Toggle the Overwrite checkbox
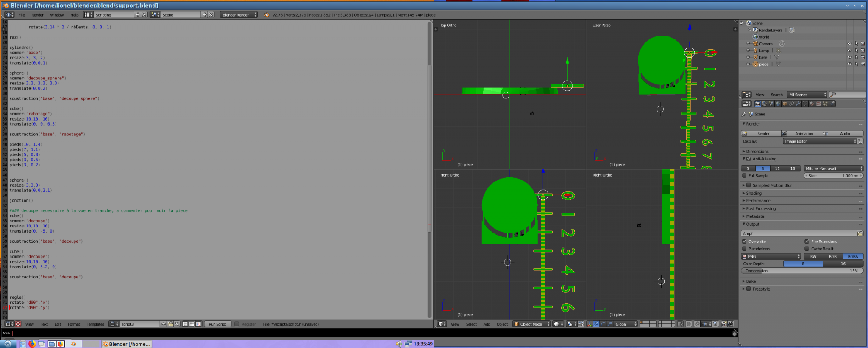The width and height of the screenshot is (868, 348). tap(744, 241)
